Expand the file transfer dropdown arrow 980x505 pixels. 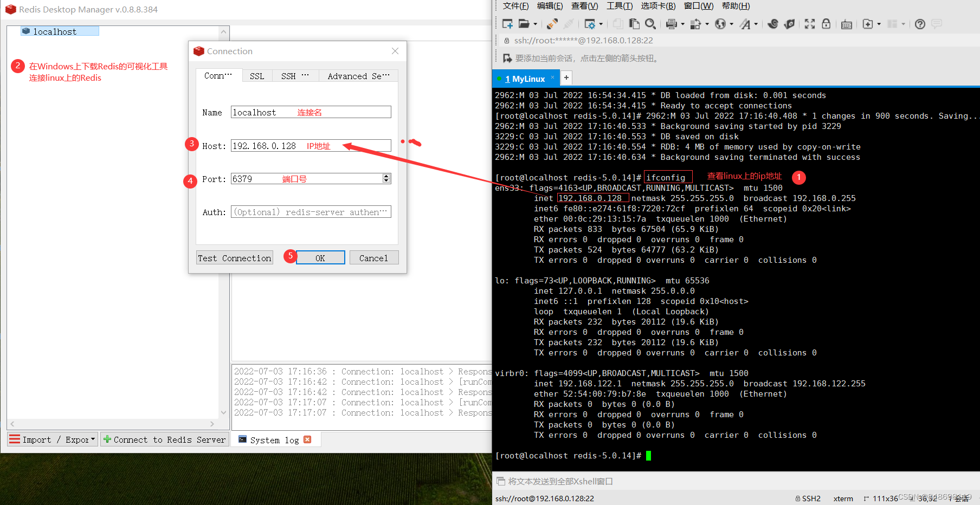707,24
